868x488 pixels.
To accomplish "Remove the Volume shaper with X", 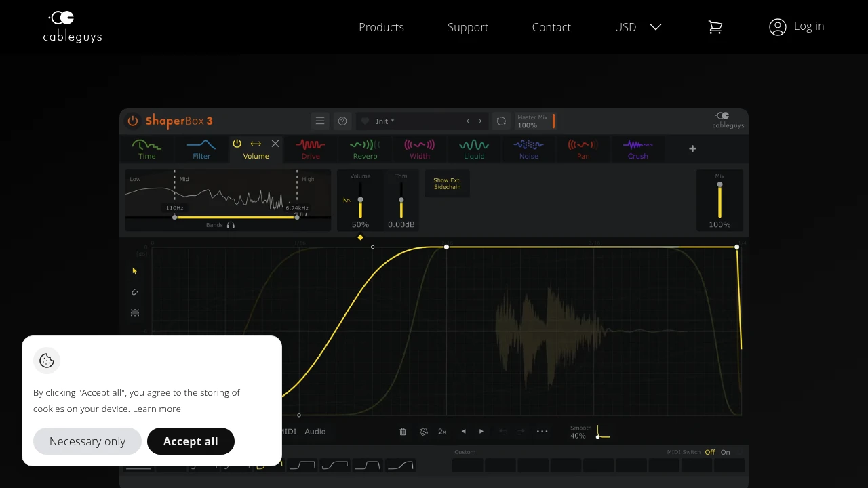I will (x=275, y=144).
